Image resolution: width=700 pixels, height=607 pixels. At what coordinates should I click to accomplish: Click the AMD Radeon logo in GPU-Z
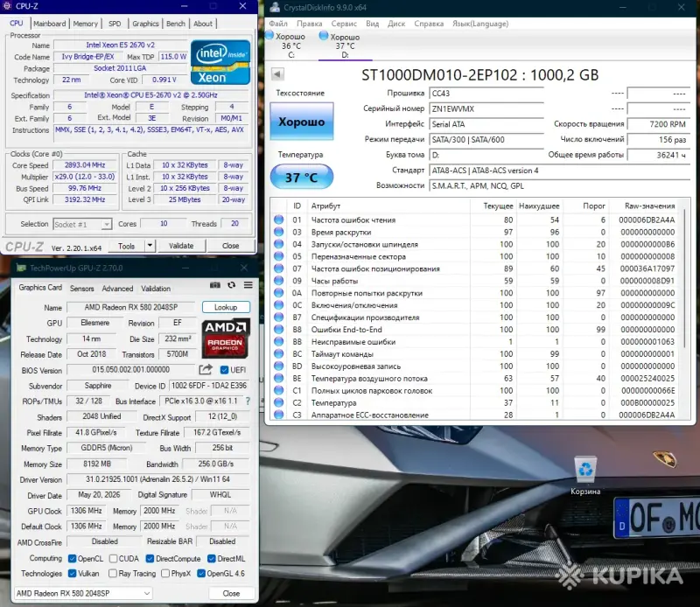coord(225,338)
